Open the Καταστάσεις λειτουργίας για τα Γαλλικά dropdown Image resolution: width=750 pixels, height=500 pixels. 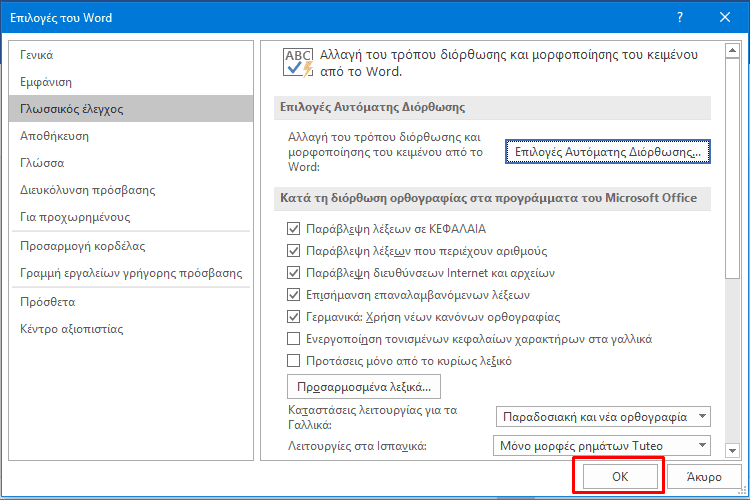603,417
